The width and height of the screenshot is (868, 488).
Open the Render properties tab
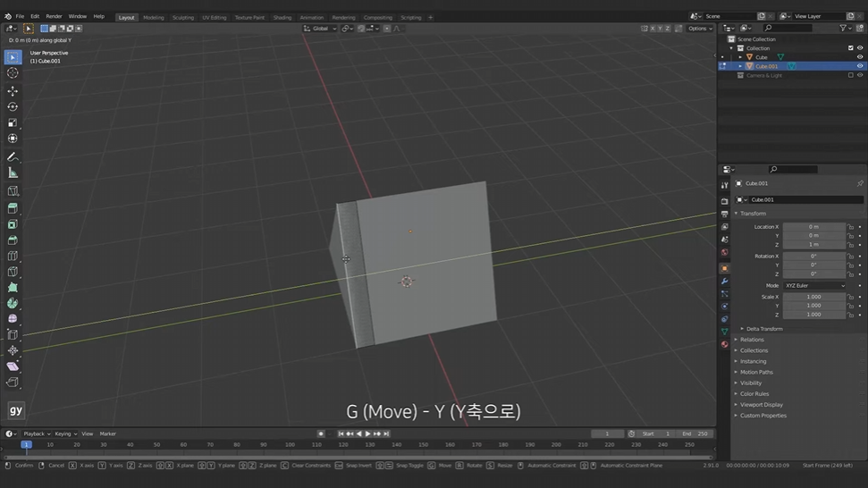click(725, 201)
